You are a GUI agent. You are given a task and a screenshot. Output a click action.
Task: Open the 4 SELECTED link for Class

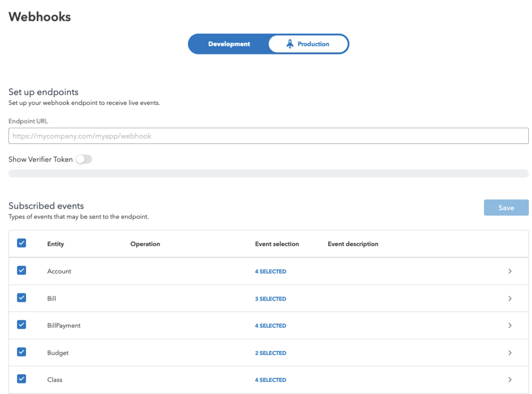click(x=271, y=379)
